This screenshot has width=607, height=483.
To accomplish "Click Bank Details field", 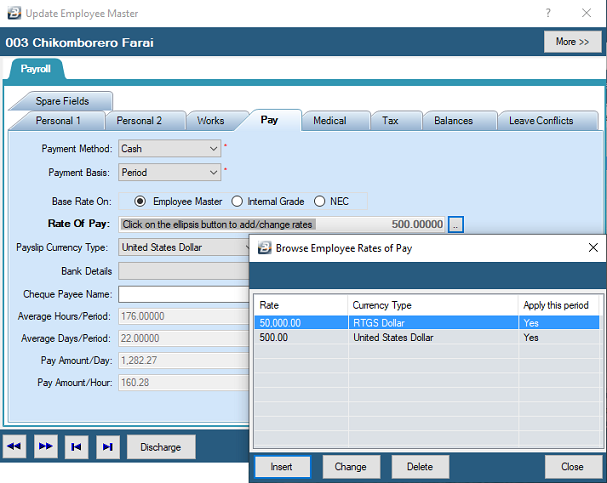I will (183, 271).
